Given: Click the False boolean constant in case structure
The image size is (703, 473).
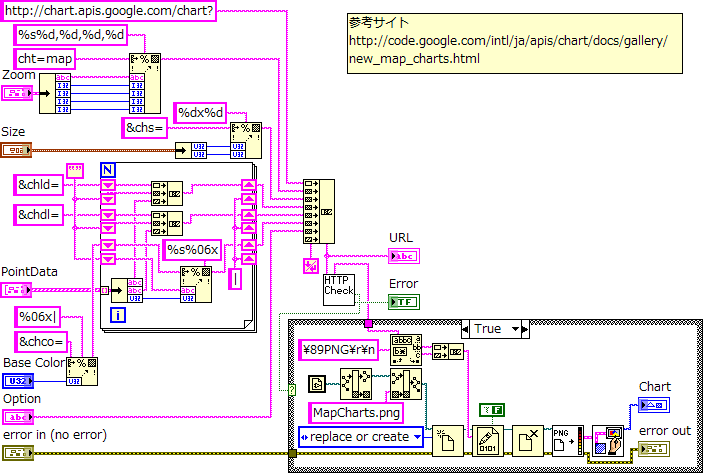Looking at the screenshot, I should pos(492,408).
